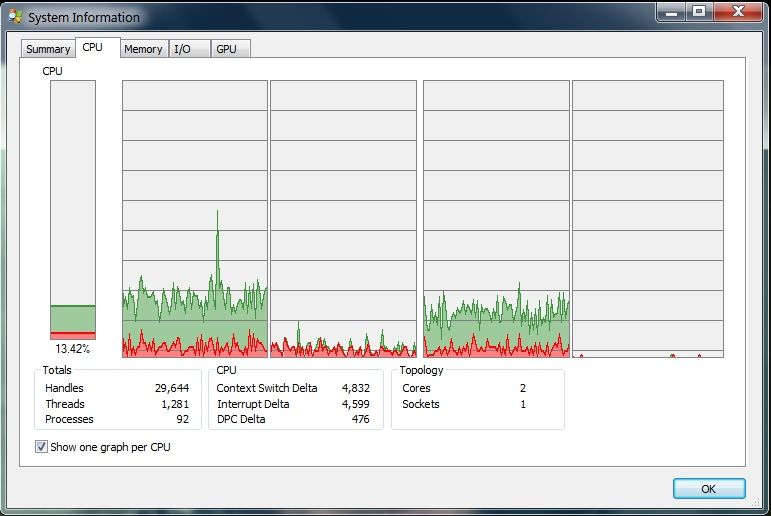Close the System Information window
This screenshot has width=771, height=516.
point(738,12)
